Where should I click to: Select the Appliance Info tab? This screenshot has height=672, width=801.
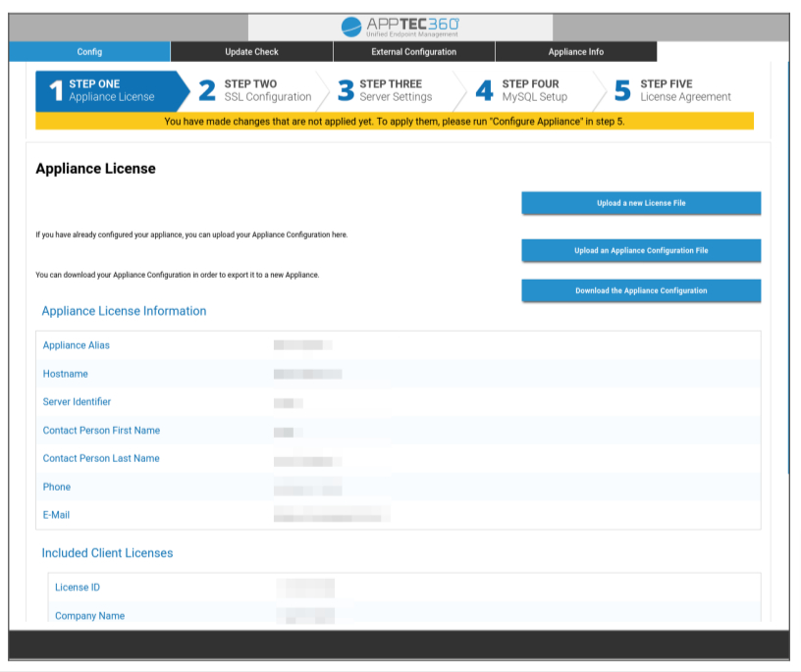[x=575, y=52]
